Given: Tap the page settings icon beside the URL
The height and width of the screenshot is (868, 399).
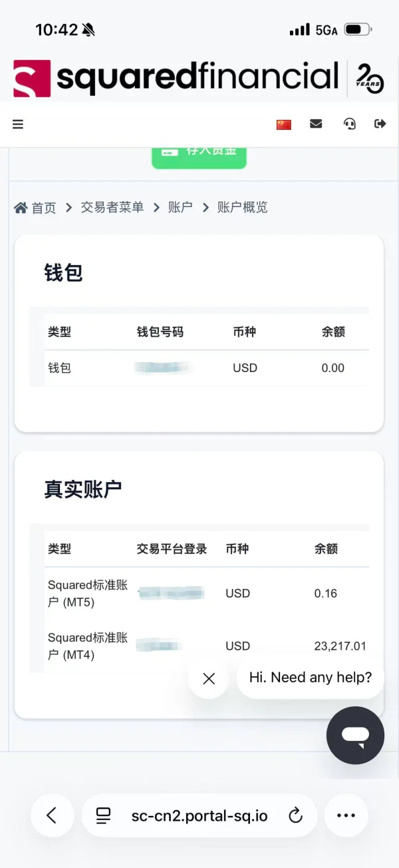Looking at the screenshot, I should coord(103,815).
